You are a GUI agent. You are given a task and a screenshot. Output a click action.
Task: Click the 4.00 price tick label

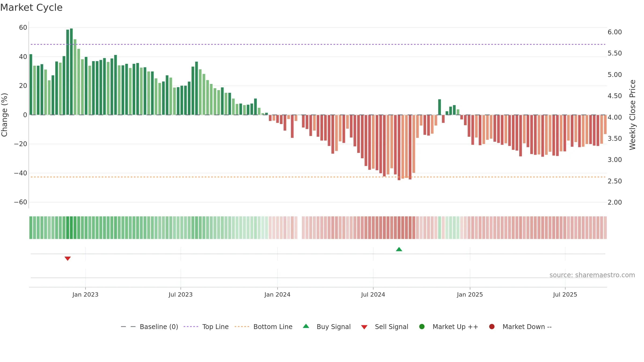click(615, 117)
